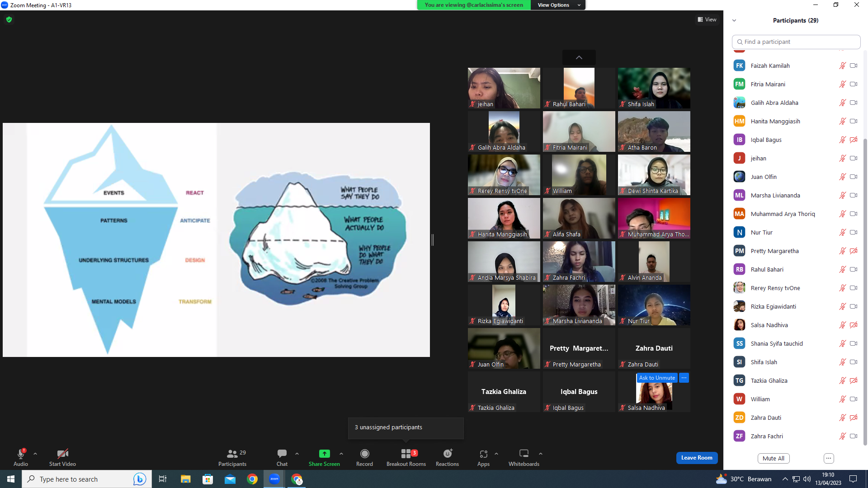Viewport: 868px width, 488px height.
Task: Open the View Options dropdown
Action: (558, 5)
